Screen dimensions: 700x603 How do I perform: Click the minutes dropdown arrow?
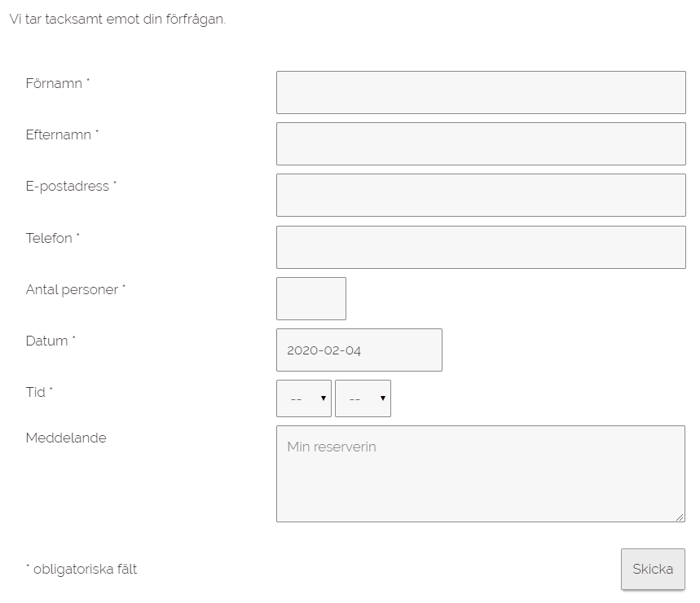click(382, 398)
